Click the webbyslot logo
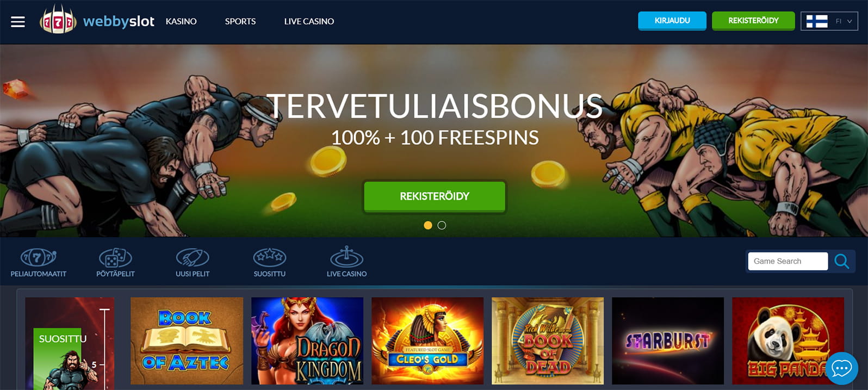 (x=97, y=21)
